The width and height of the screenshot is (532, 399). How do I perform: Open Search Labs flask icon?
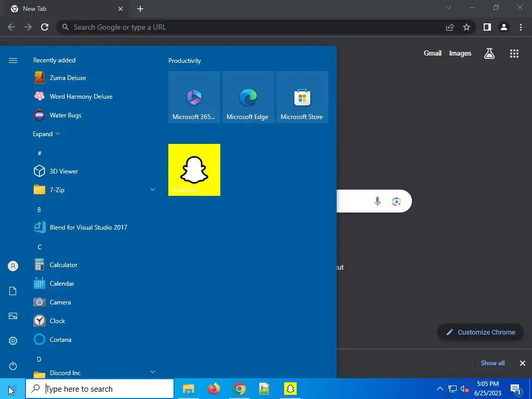(489, 54)
